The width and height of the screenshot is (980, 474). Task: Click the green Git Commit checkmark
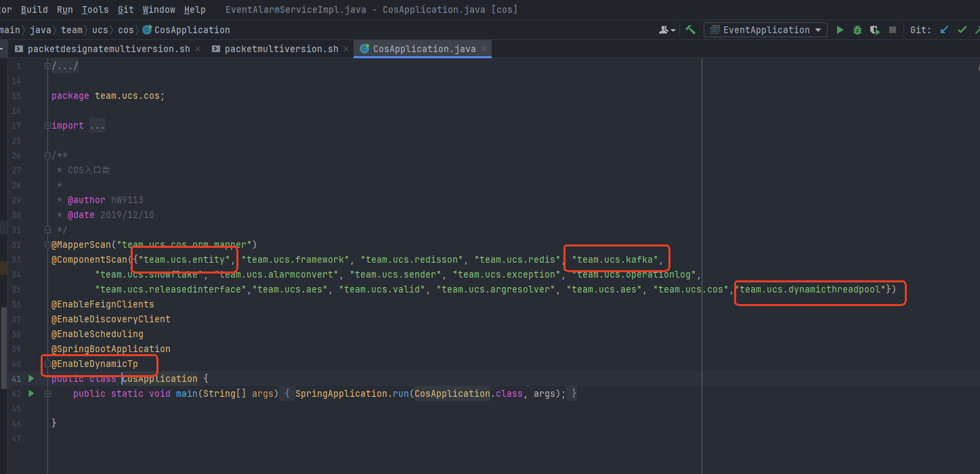point(962,30)
